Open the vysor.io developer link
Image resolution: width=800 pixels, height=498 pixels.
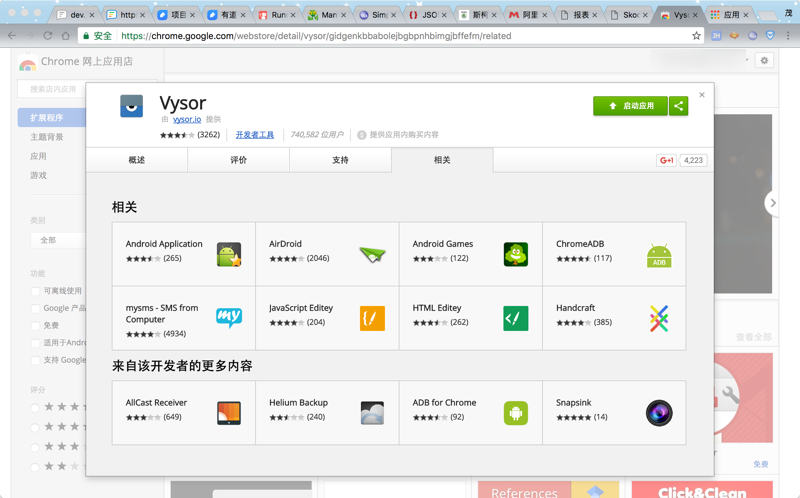click(x=187, y=119)
